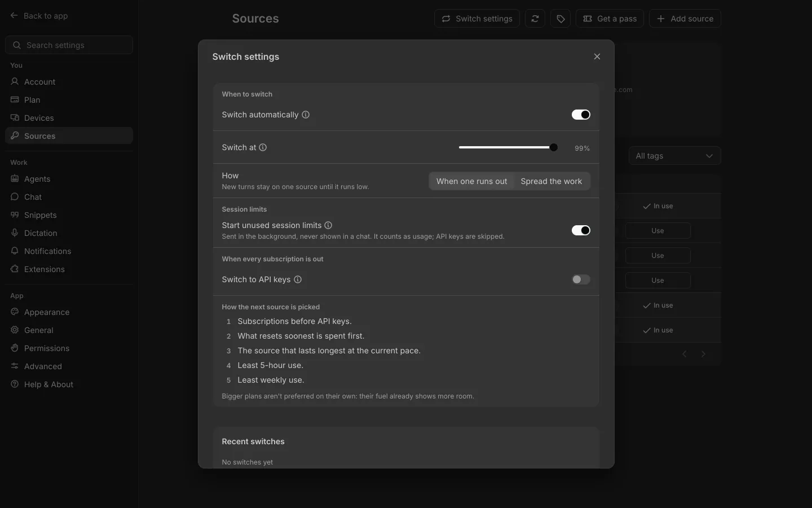Image resolution: width=812 pixels, height=508 pixels.
Task: Open the Agents settings section
Action: click(69, 179)
